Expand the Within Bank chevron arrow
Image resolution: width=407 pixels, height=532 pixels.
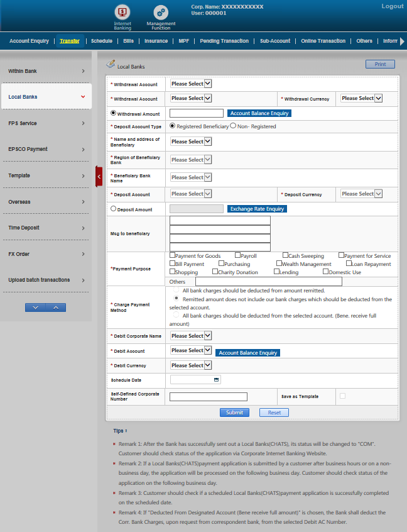(83, 71)
